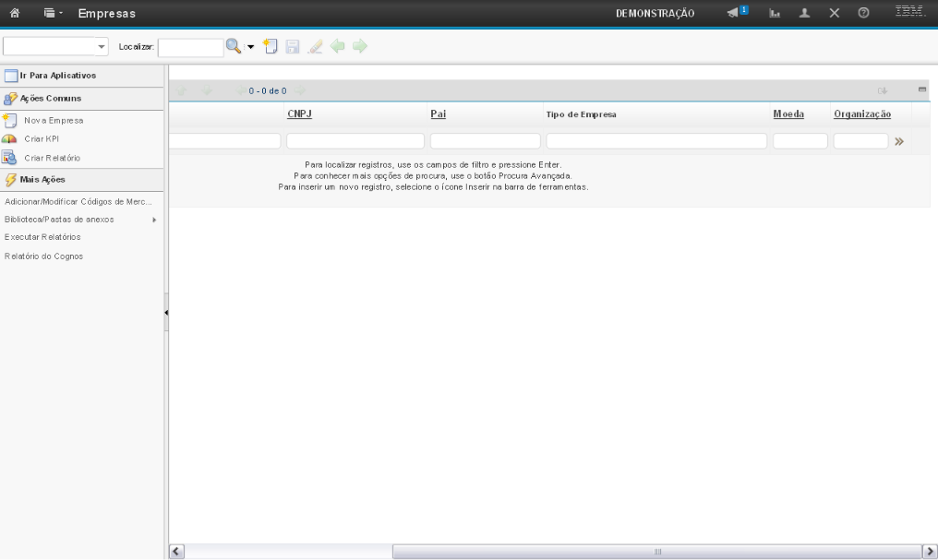This screenshot has width=938, height=560.
Task: Go to the home start center icon
Action: coord(15,13)
